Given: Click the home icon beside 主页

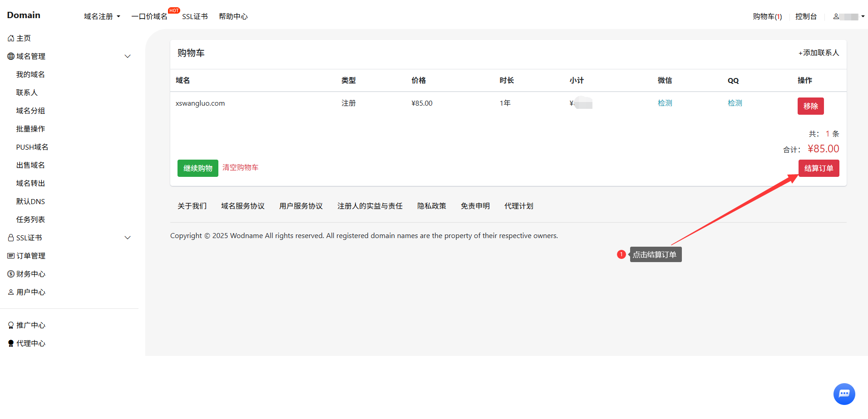Looking at the screenshot, I should tap(11, 39).
